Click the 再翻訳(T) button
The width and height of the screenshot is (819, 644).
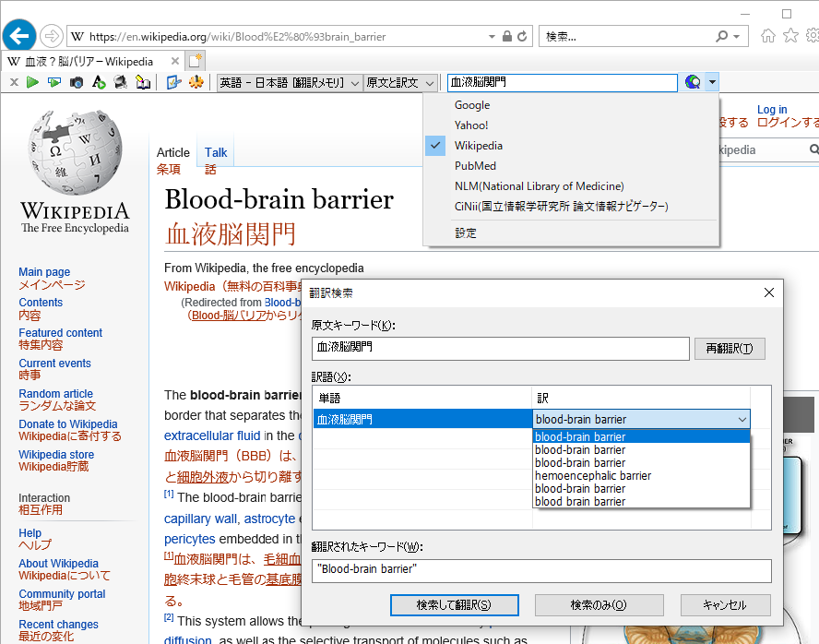click(x=730, y=349)
